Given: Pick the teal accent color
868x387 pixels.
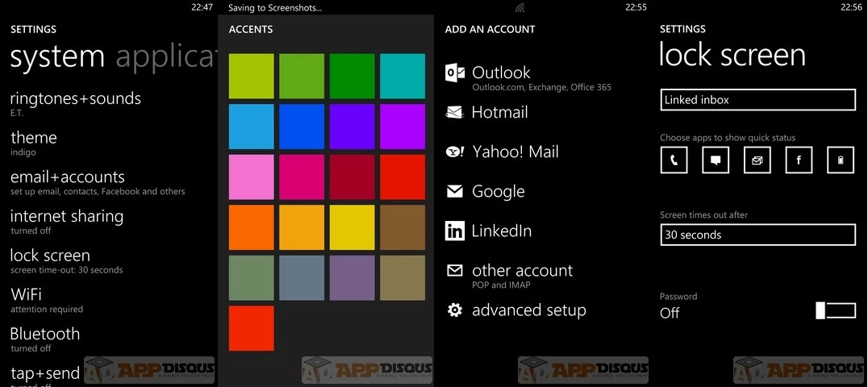Looking at the screenshot, I should [x=403, y=77].
